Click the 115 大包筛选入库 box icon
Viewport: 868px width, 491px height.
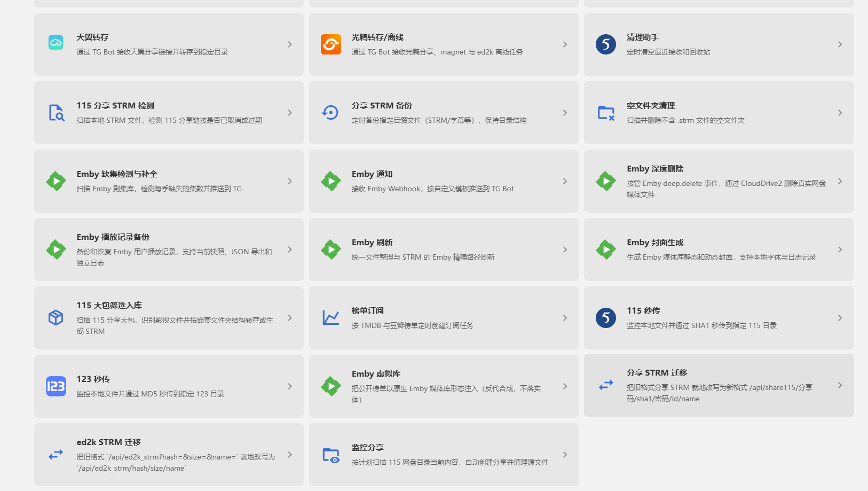click(56, 318)
